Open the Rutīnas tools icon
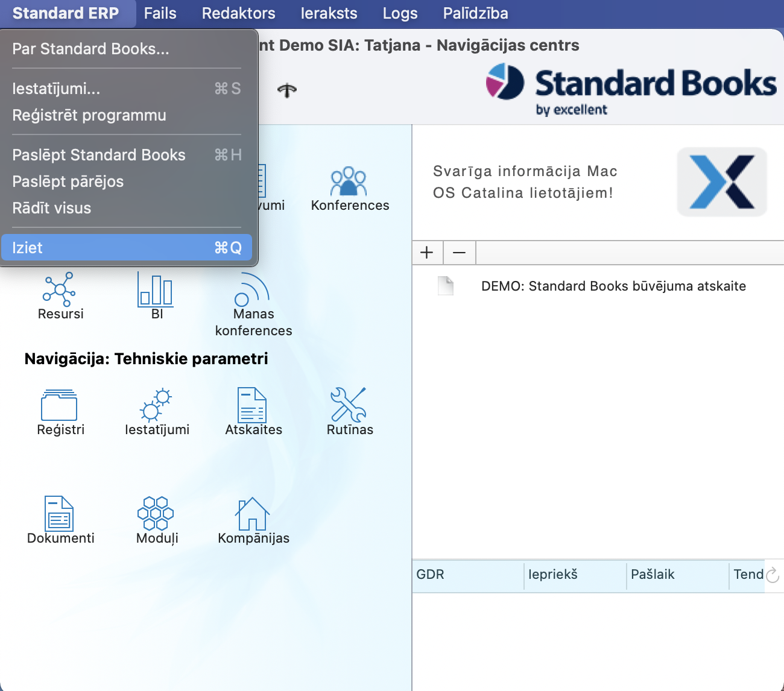Viewport: 784px width, 691px height. [x=349, y=405]
